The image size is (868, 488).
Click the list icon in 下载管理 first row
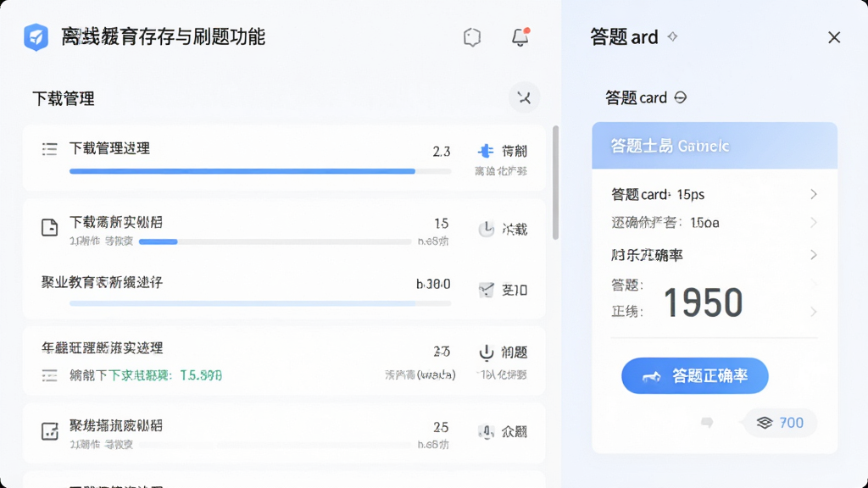tap(50, 149)
